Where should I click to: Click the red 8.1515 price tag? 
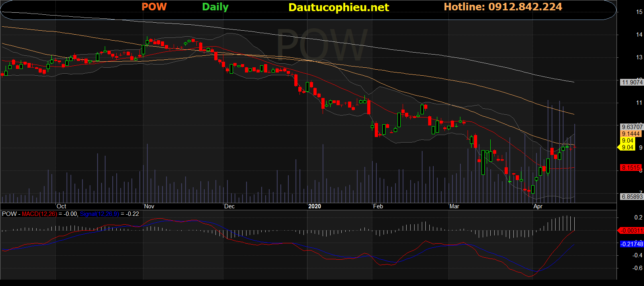[630, 168]
